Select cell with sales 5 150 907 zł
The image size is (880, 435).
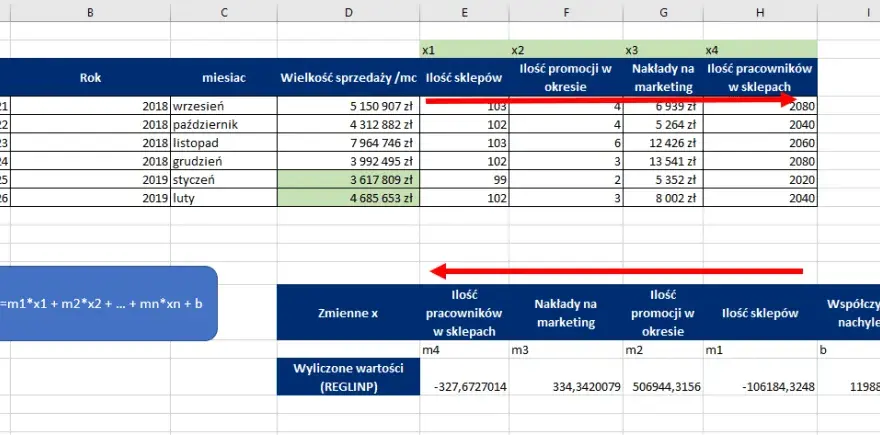[349, 106]
